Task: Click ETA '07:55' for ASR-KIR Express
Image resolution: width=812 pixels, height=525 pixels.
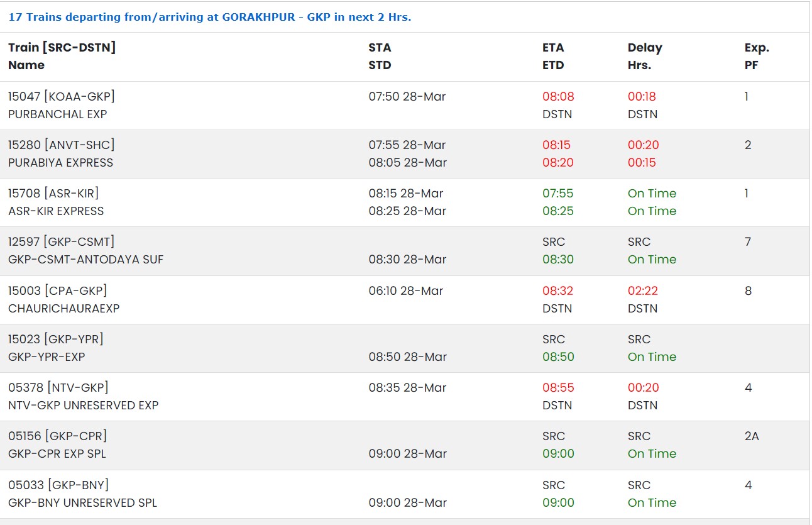Action: click(x=558, y=194)
